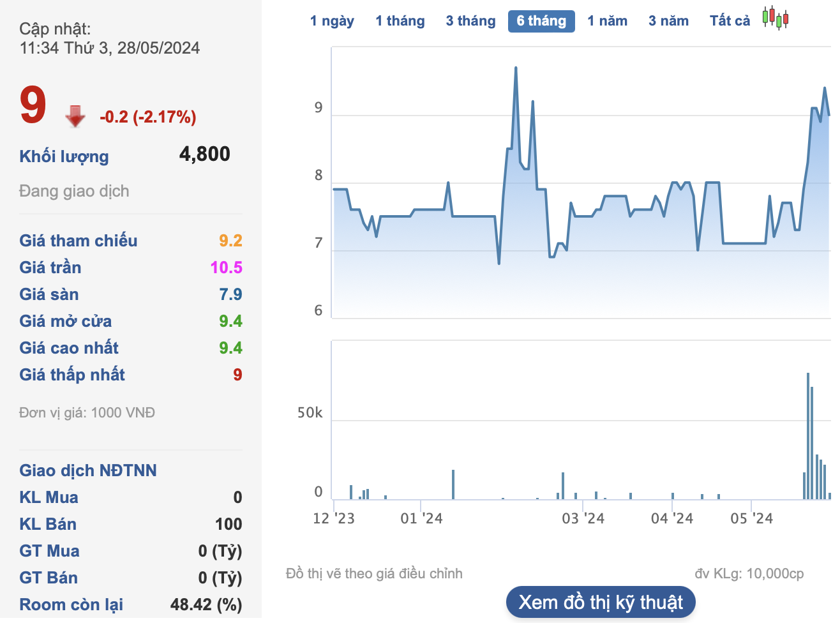Click 'Giá thấp nhất' label

(x=72, y=375)
